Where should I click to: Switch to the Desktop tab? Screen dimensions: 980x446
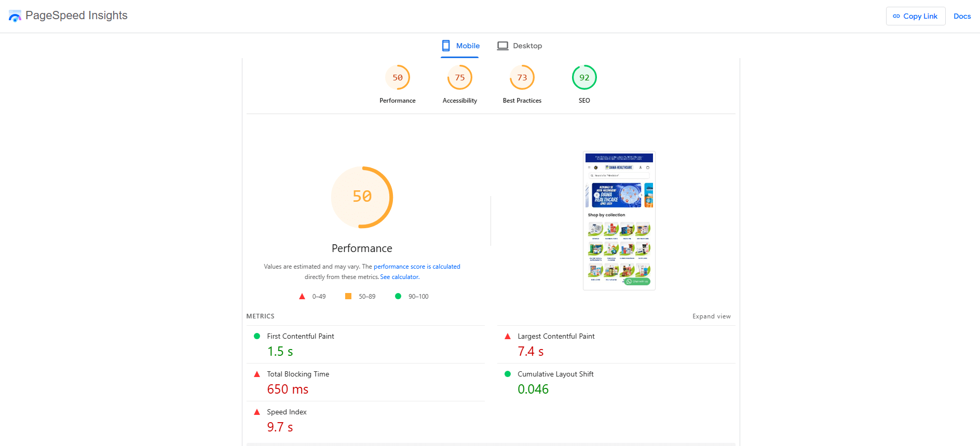(x=520, y=46)
